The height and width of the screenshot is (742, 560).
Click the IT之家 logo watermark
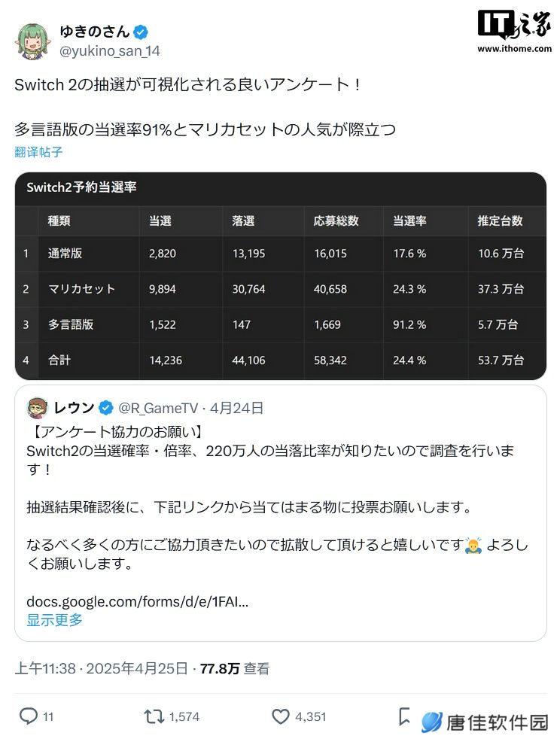515,32
